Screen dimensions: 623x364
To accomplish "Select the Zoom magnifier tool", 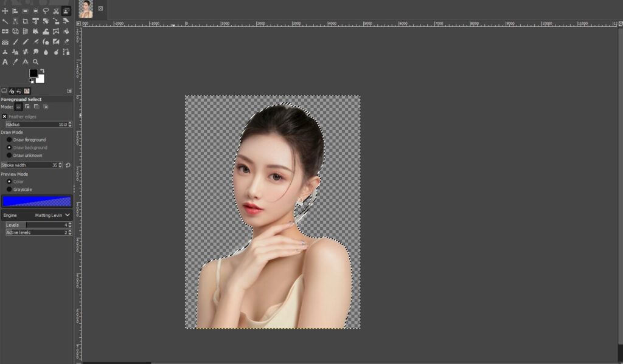I will [x=35, y=62].
